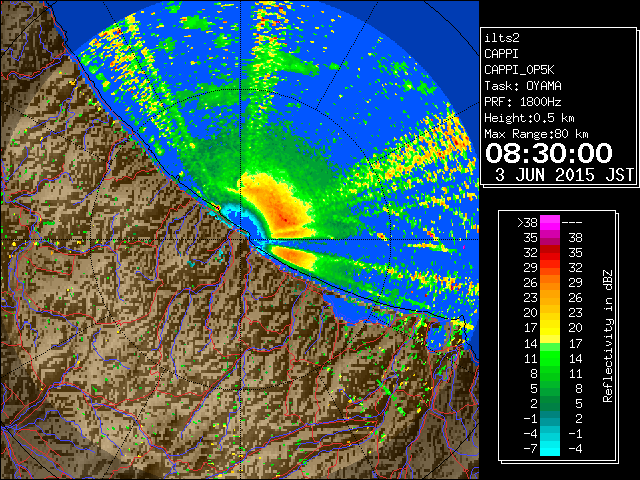Pick the cyan -7 dBZ legend color
This screenshot has width=640, height=480.
[x=550, y=448]
